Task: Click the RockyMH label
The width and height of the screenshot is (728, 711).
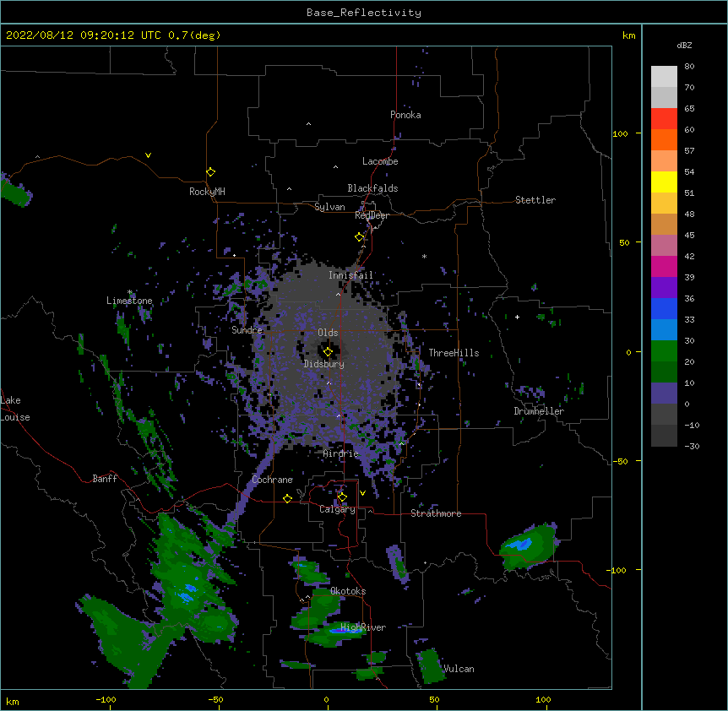Action: coord(207,192)
